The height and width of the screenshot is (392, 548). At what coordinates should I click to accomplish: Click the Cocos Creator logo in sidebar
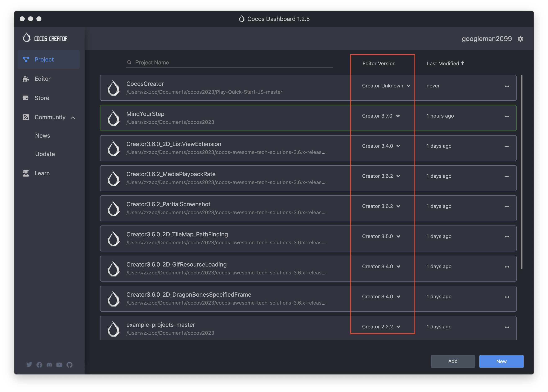click(45, 38)
